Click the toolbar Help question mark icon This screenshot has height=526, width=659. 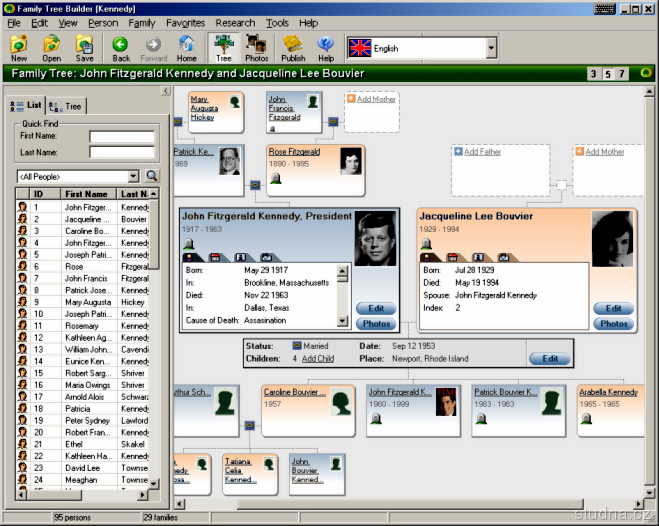[x=326, y=47]
